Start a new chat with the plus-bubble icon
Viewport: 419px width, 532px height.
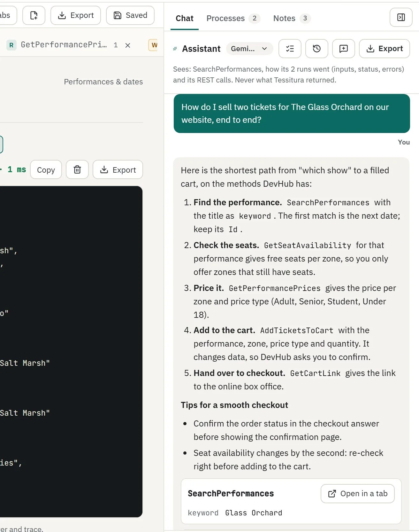343,49
